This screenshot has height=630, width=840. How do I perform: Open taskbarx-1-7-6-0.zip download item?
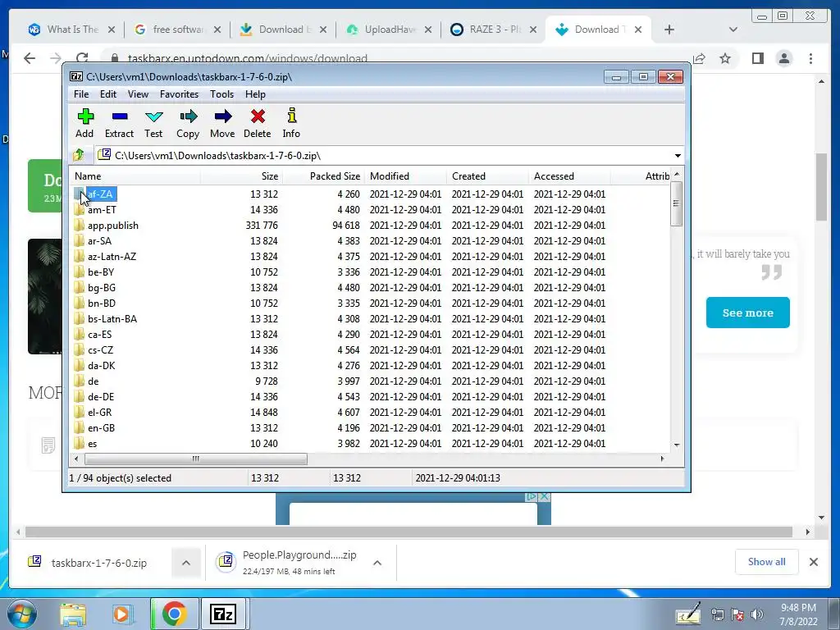(x=98, y=563)
